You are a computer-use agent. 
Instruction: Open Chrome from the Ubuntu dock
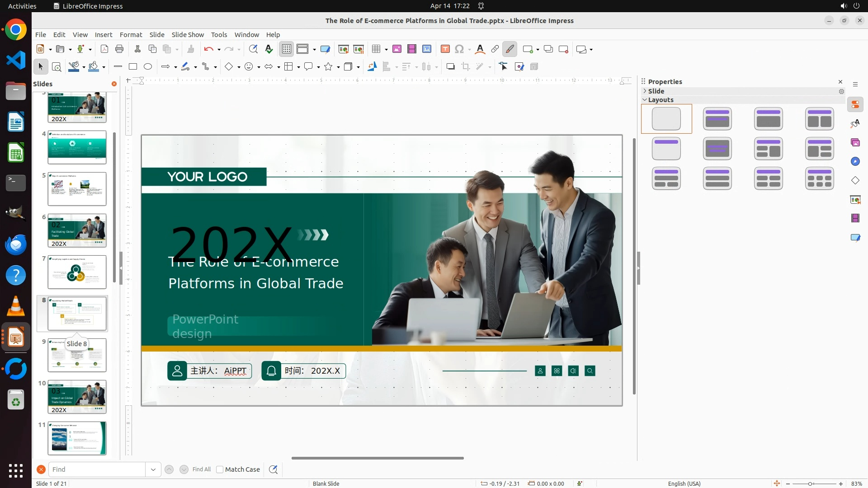coord(16,30)
